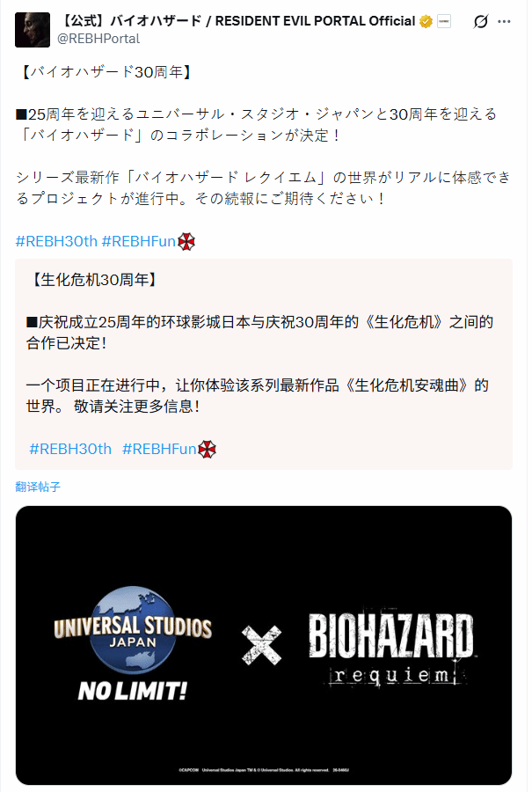Open the Grok explain-post icon
The image size is (532, 792).
[480, 22]
